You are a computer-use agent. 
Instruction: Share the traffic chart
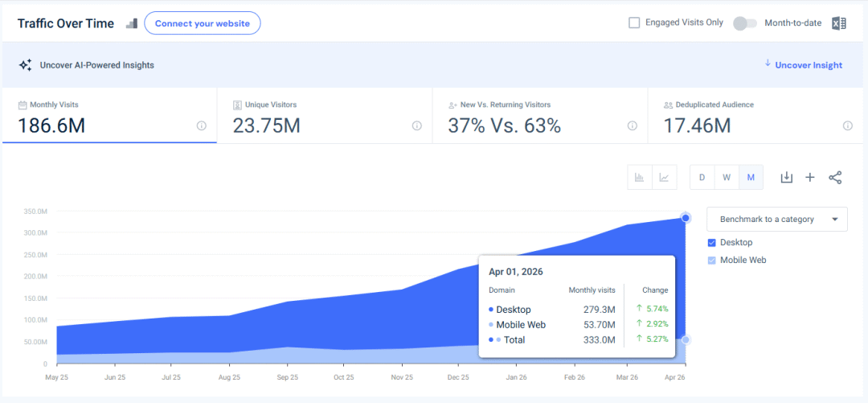pyautogui.click(x=835, y=178)
